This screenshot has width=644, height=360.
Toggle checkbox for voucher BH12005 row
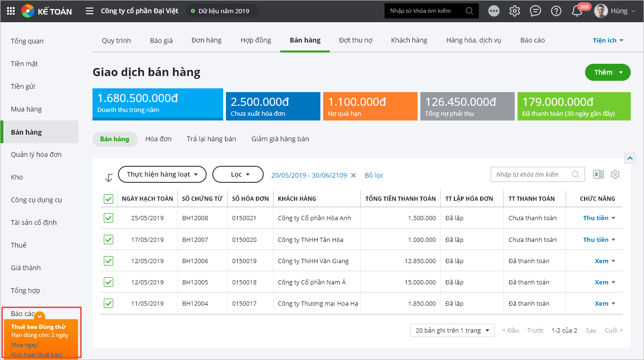(x=109, y=282)
